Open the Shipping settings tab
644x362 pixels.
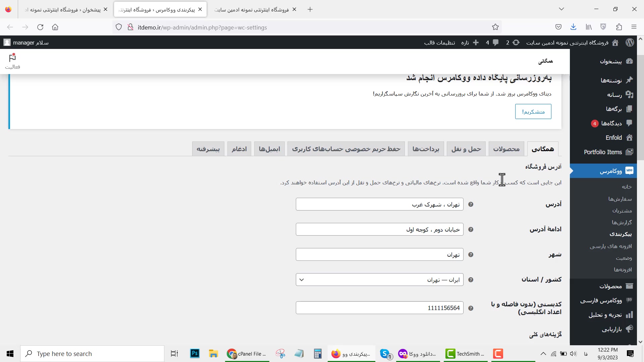[x=466, y=149]
